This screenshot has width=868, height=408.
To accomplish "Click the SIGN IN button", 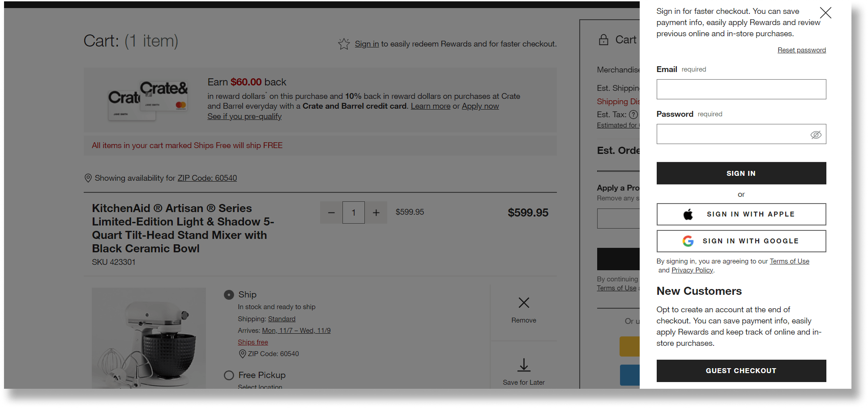I will point(741,173).
